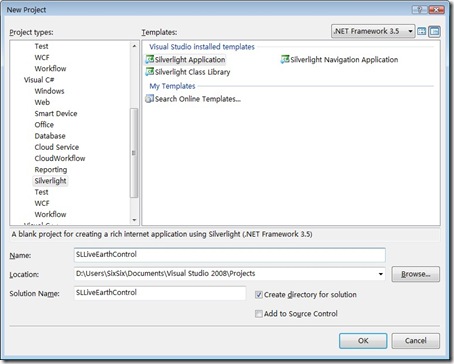Click into the Name text field

pos(230,255)
